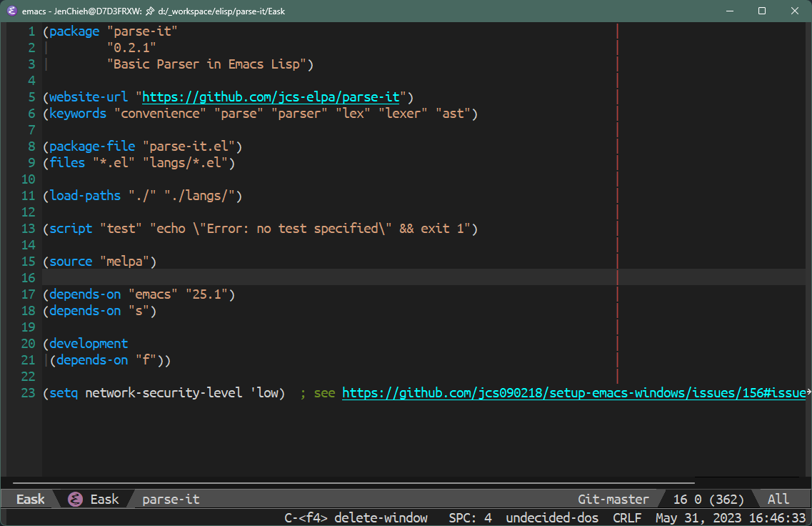
Task: Click the All buffer position indicator
Action: tap(778, 499)
